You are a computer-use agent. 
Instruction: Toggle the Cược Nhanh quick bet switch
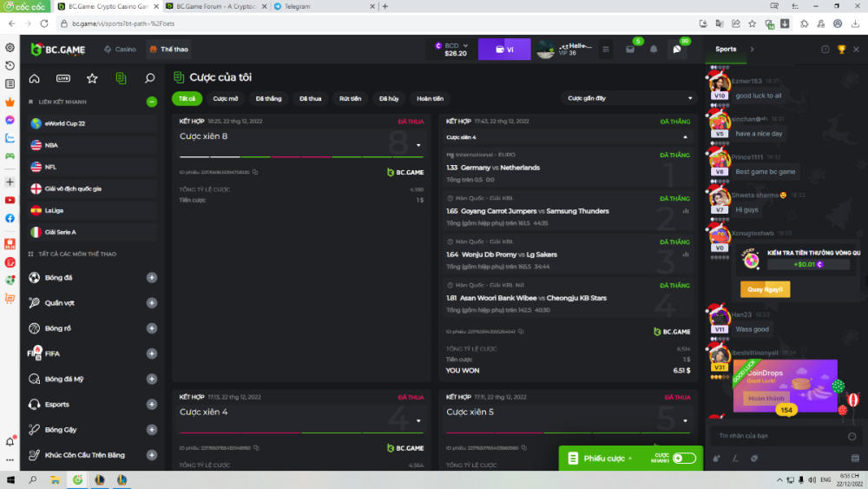[684, 458]
